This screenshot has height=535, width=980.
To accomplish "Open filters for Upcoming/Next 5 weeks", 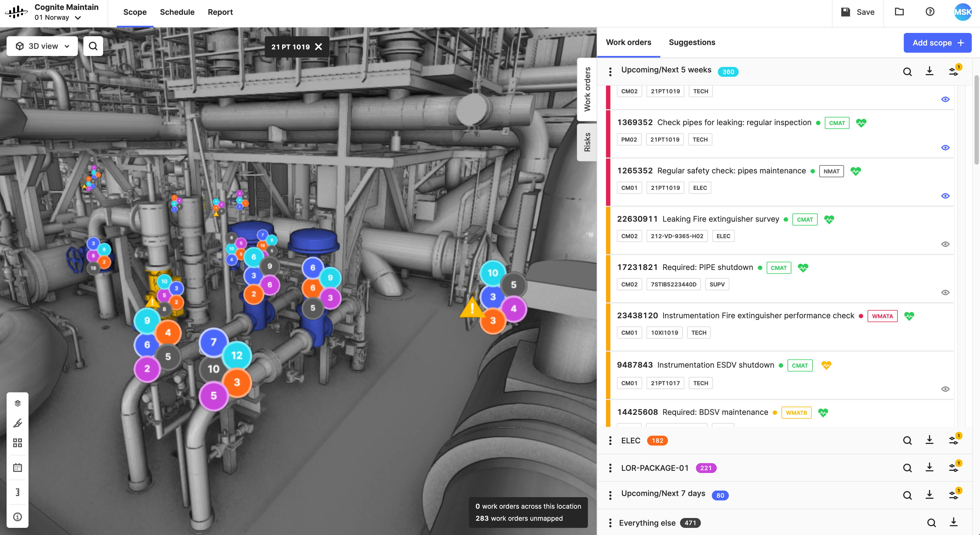I will point(954,71).
